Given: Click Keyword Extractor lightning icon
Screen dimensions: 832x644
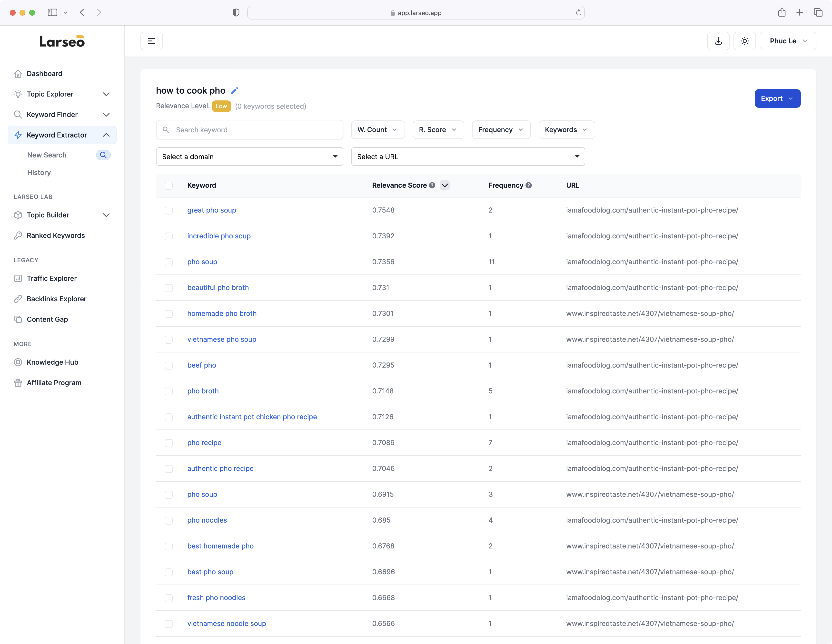Looking at the screenshot, I should click(18, 135).
